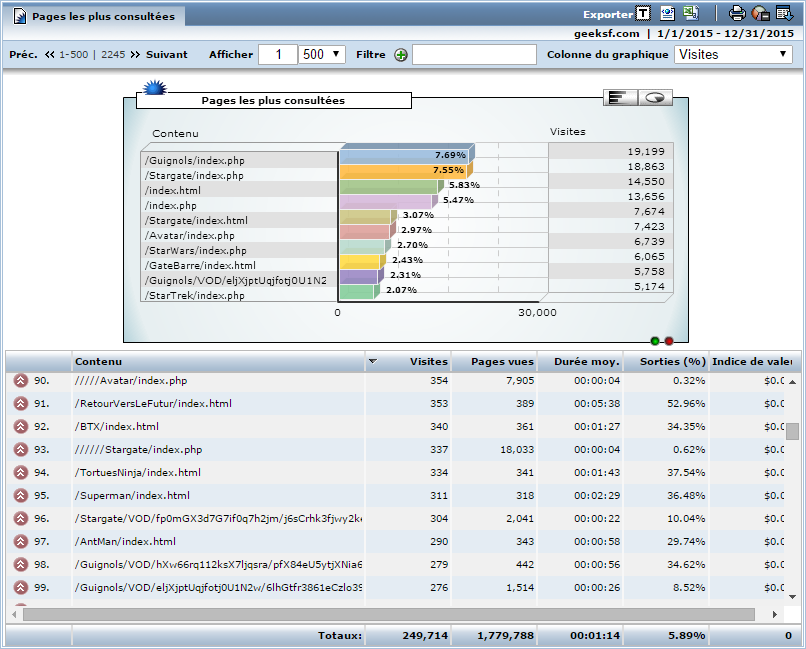Click the date range 1/1/2015 - 12/31/2015

(725, 33)
